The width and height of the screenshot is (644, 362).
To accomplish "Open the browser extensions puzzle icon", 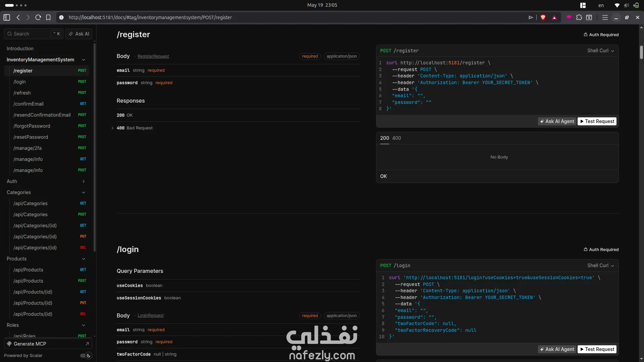I will [579, 17].
